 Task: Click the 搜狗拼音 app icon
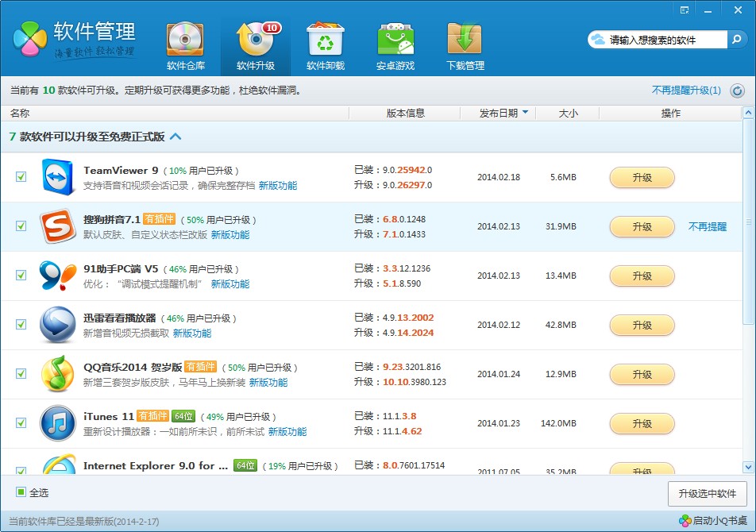click(57, 226)
